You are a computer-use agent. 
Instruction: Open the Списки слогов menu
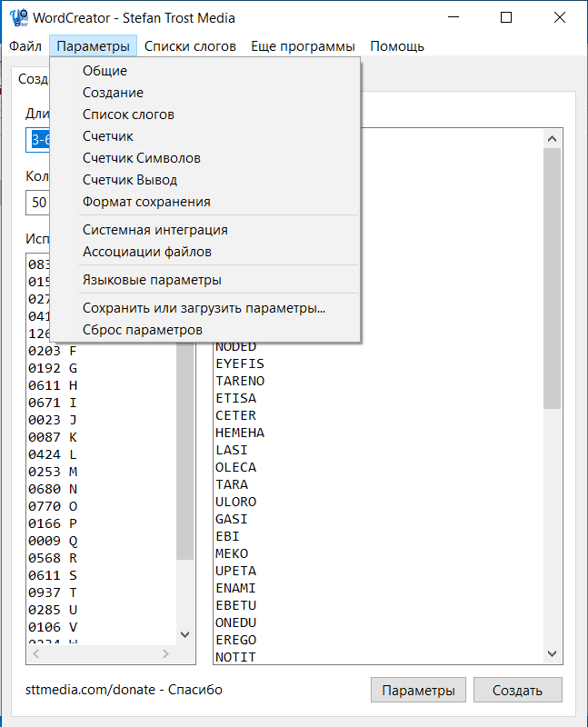190,46
